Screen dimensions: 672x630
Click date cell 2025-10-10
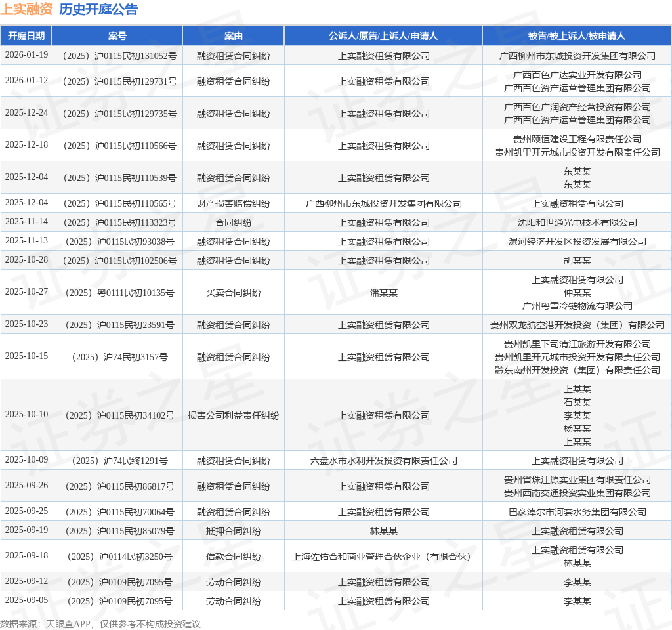26,415
